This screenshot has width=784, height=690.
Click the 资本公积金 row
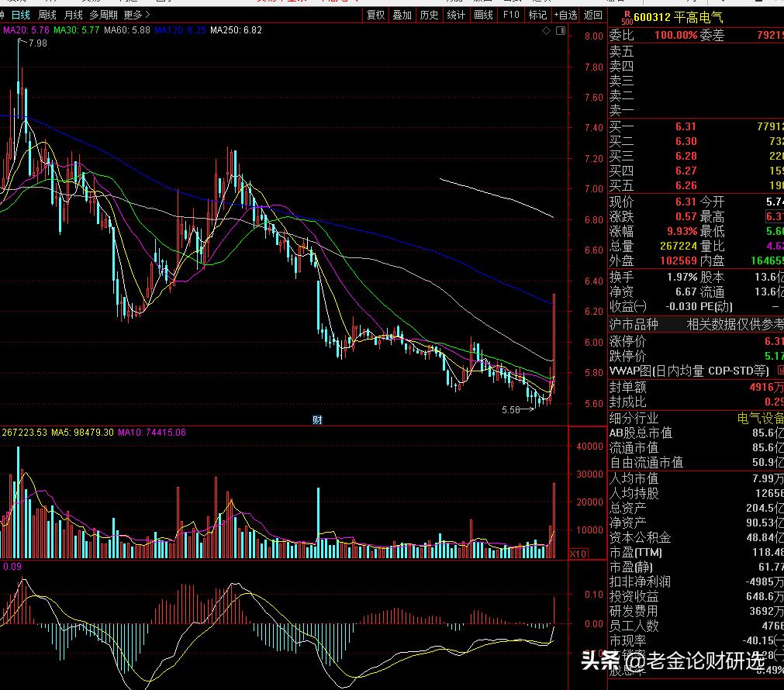click(x=696, y=538)
